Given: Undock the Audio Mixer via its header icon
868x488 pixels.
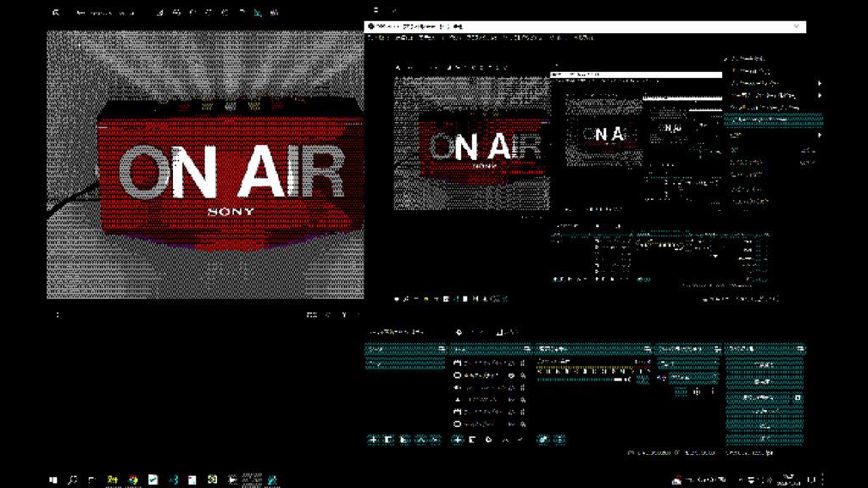Looking at the screenshot, I should 647,349.
